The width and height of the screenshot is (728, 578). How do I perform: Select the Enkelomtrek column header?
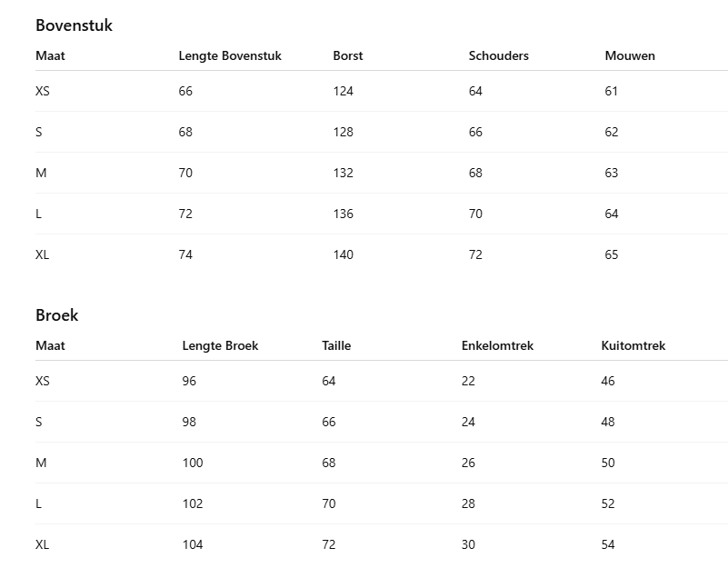coord(497,345)
